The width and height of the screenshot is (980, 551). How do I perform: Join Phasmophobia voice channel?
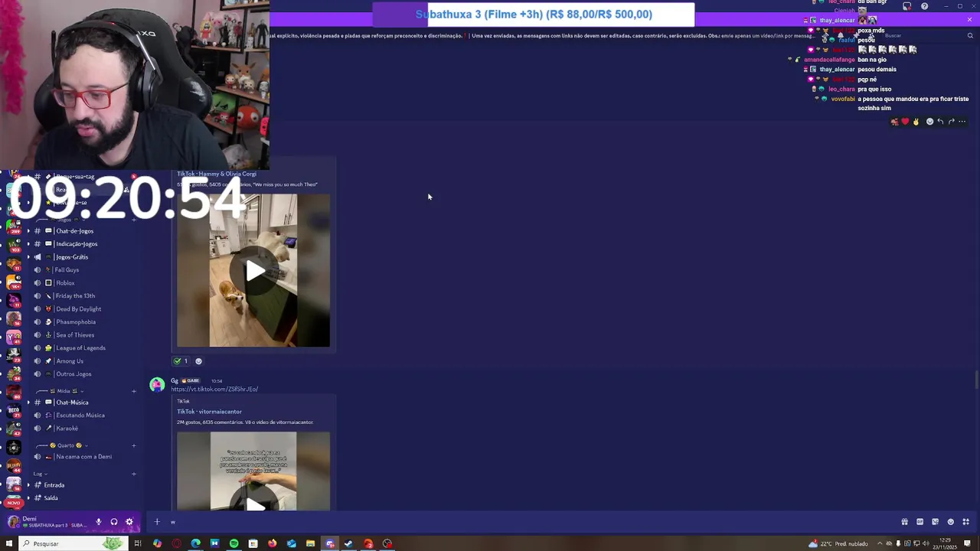76,322
